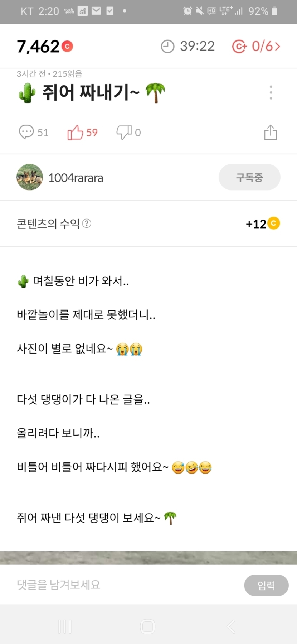This screenshot has width=297, height=644.
Task: Tap the 7,462 cash balance
Action: [38, 47]
